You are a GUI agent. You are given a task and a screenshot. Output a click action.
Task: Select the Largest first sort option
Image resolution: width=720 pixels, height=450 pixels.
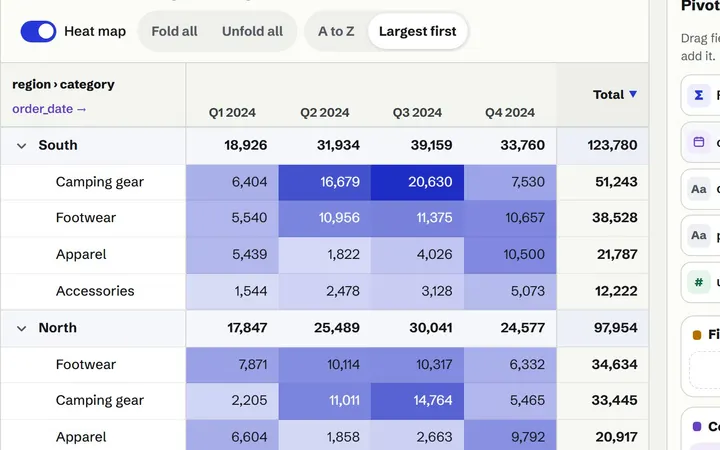(x=417, y=31)
